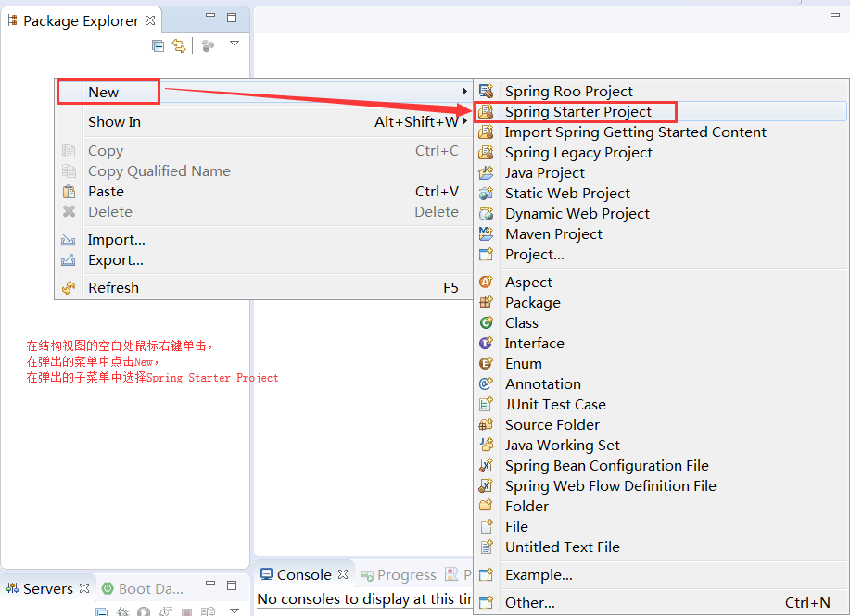Viewport: 850px width, 616px height.
Task: Click the JUnit Test Case icon
Action: click(x=487, y=405)
